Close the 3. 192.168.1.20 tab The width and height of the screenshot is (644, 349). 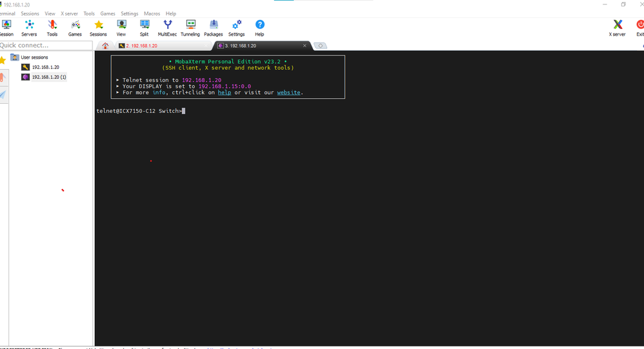pyautogui.click(x=305, y=46)
